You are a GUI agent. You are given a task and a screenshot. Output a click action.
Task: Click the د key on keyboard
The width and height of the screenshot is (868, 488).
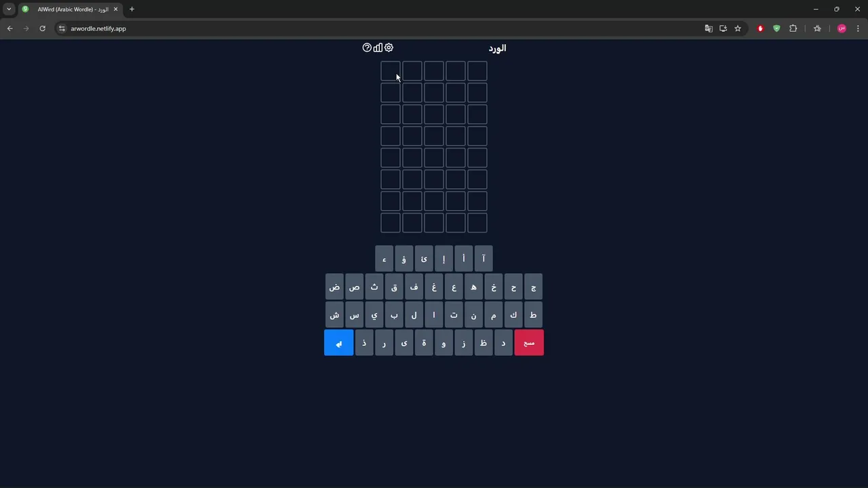click(x=504, y=343)
